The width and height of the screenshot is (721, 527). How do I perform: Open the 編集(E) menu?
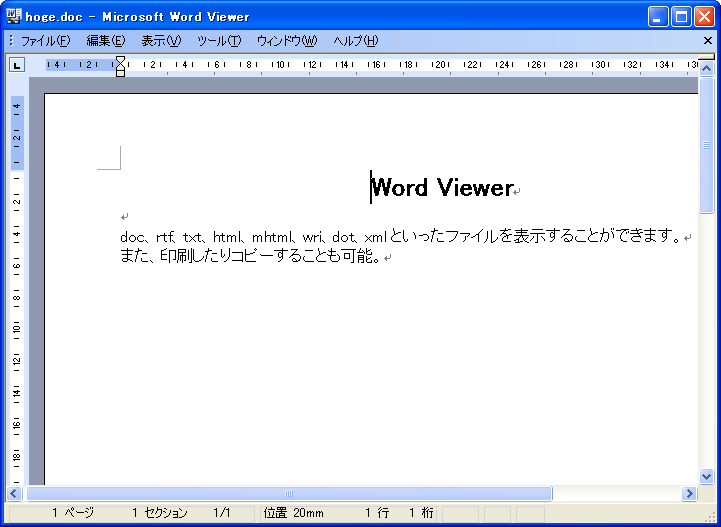[x=106, y=41]
